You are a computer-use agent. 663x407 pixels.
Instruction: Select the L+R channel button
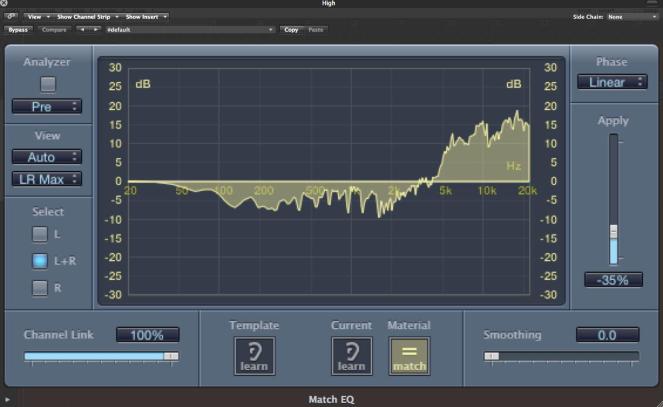coord(40,261)
